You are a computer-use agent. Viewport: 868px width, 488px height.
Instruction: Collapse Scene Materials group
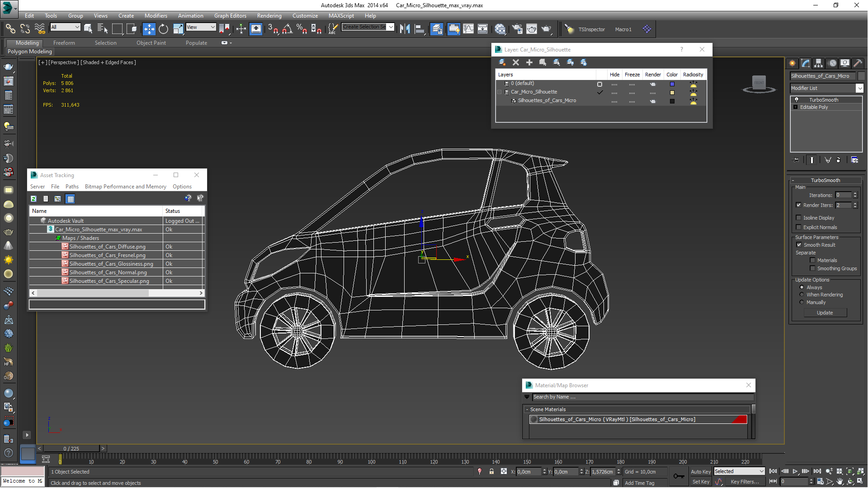(x=527, y=409)
